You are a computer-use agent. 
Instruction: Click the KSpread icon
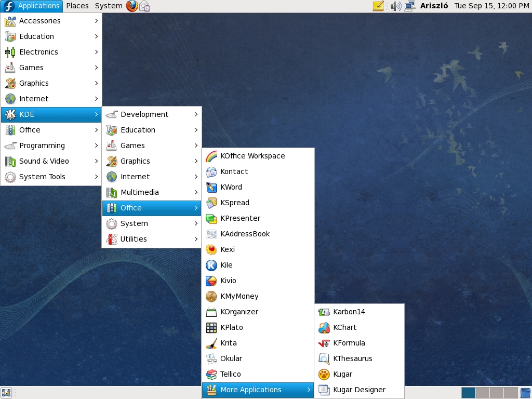point(211,203)
